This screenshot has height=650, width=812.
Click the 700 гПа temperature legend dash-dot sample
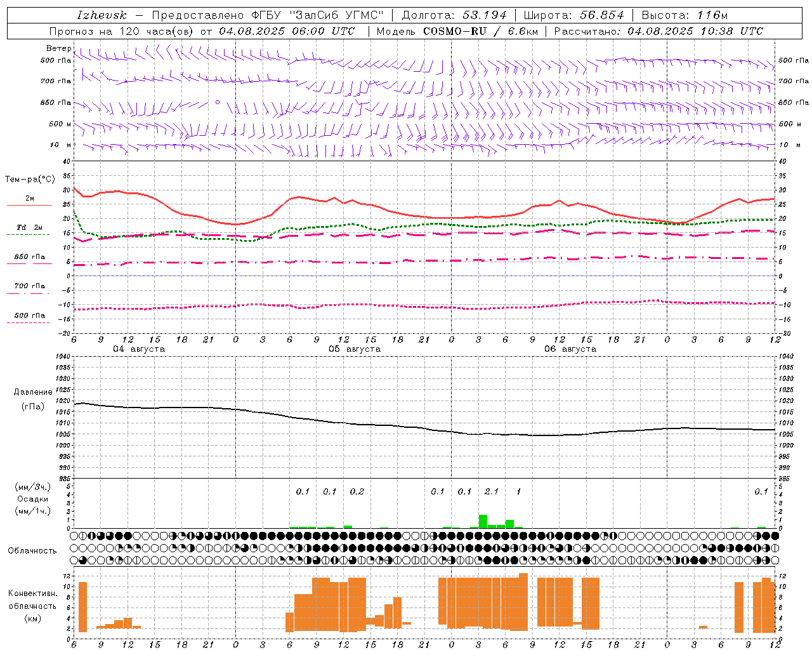coord(28,293)
